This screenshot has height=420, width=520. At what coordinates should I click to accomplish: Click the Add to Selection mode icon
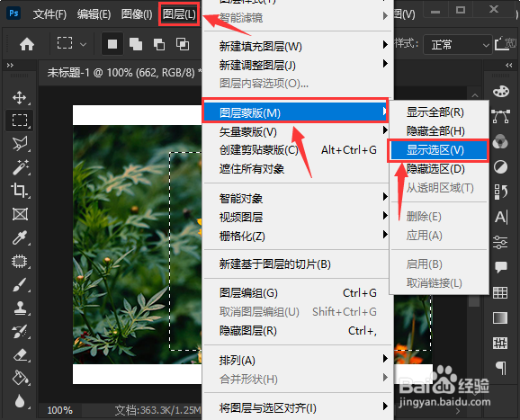tap(136, 44)
